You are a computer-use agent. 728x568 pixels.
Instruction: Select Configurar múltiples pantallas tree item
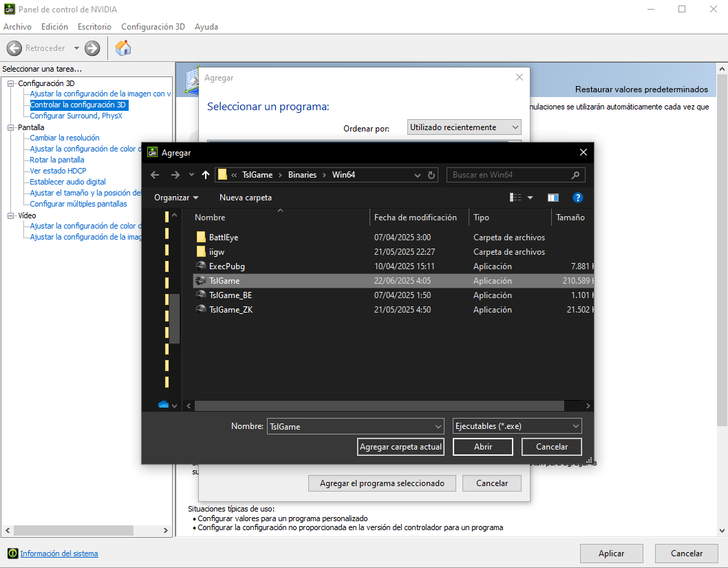[78, 204]
